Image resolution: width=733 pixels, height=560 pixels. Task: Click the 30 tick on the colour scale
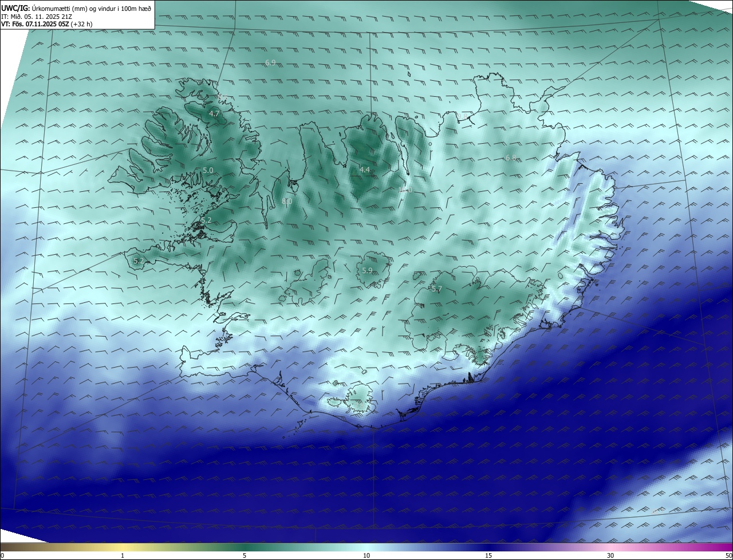pyautogui.click(x=610, y=555)
